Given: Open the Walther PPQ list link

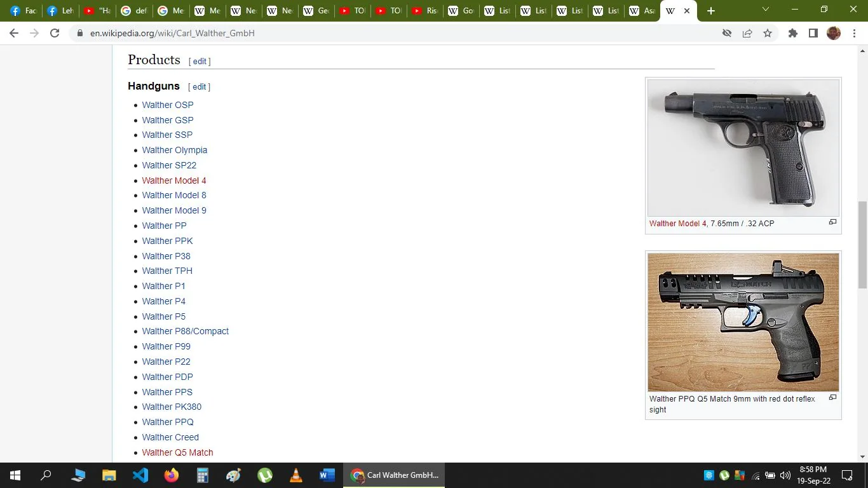Looking at the screenshot, I should (168, 422).
